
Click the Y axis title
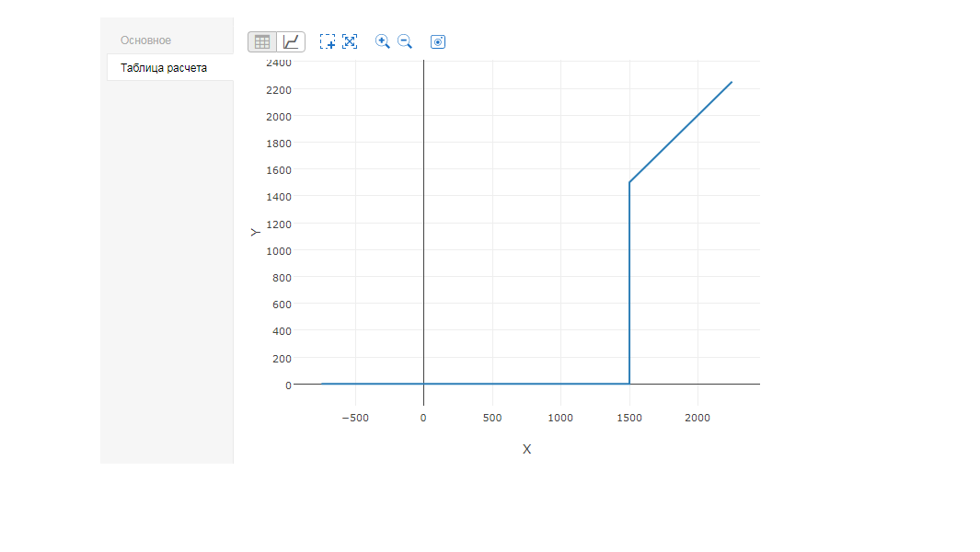(x=256, y=233)
